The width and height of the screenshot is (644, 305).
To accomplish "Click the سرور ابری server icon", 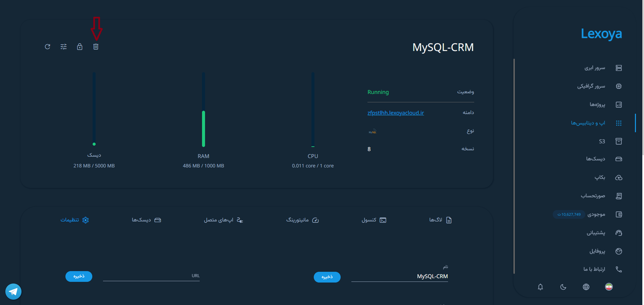I will (x=619, y=68).
